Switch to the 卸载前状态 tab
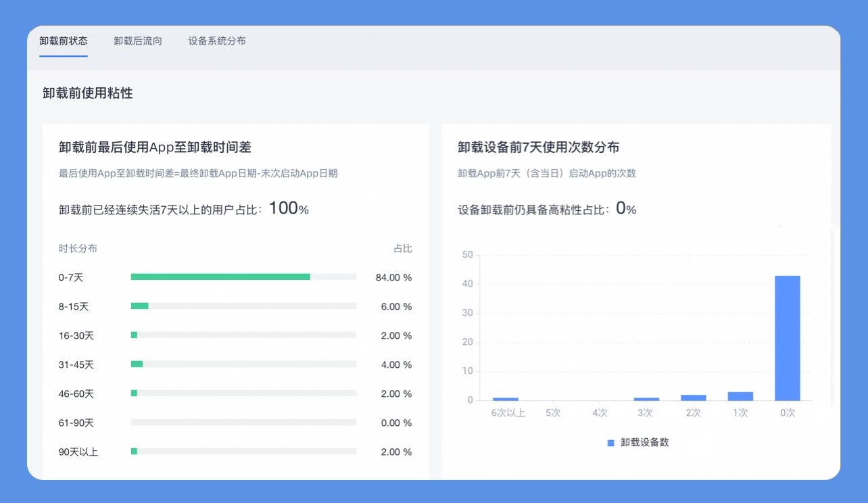 click(64, 41)
